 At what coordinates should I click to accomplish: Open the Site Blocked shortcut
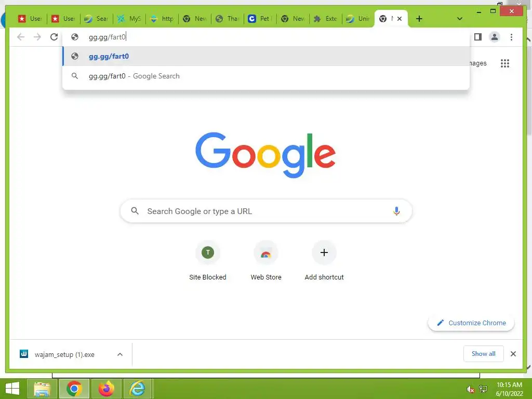pos(208,261)
